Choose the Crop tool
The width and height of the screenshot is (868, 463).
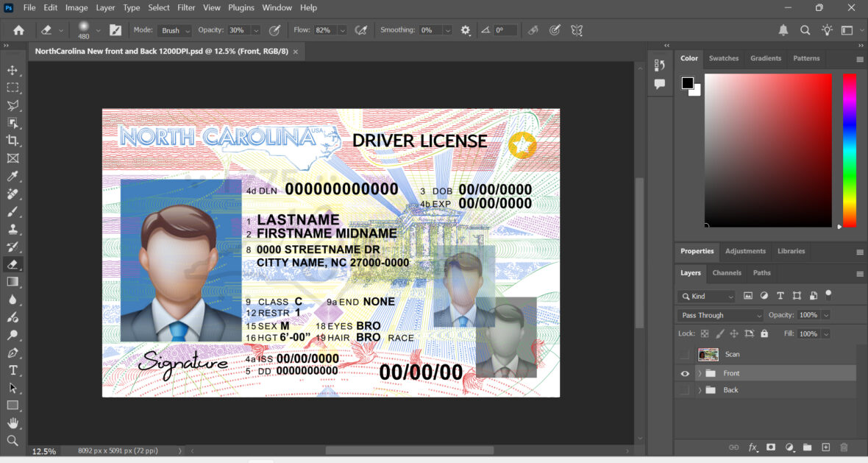pos(13,141)
